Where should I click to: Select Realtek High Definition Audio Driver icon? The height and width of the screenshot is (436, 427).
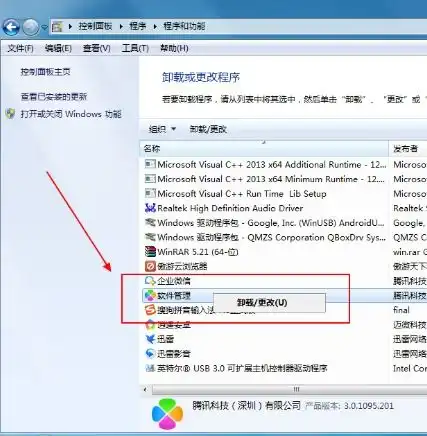150,208
